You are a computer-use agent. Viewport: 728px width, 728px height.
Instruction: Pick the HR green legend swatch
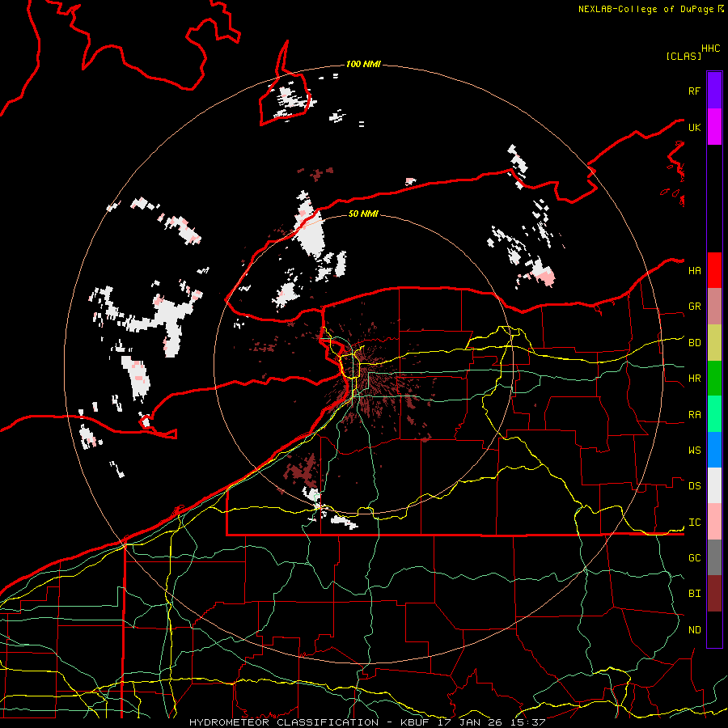pos(714,379)
